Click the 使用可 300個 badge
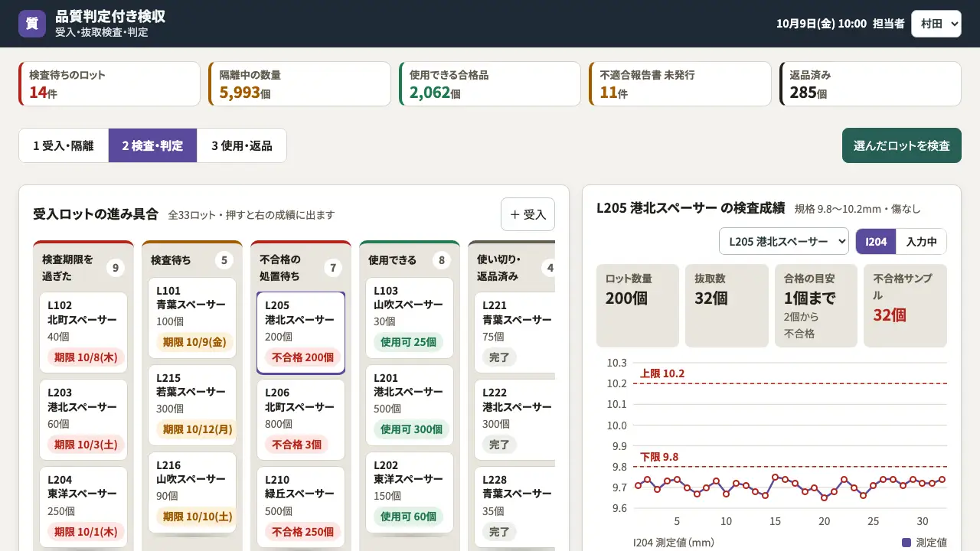980x551 pixels. point(411,429)
